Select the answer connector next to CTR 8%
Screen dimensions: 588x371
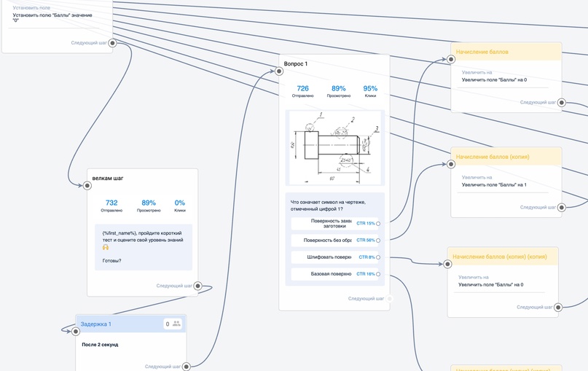coord(378,257)
